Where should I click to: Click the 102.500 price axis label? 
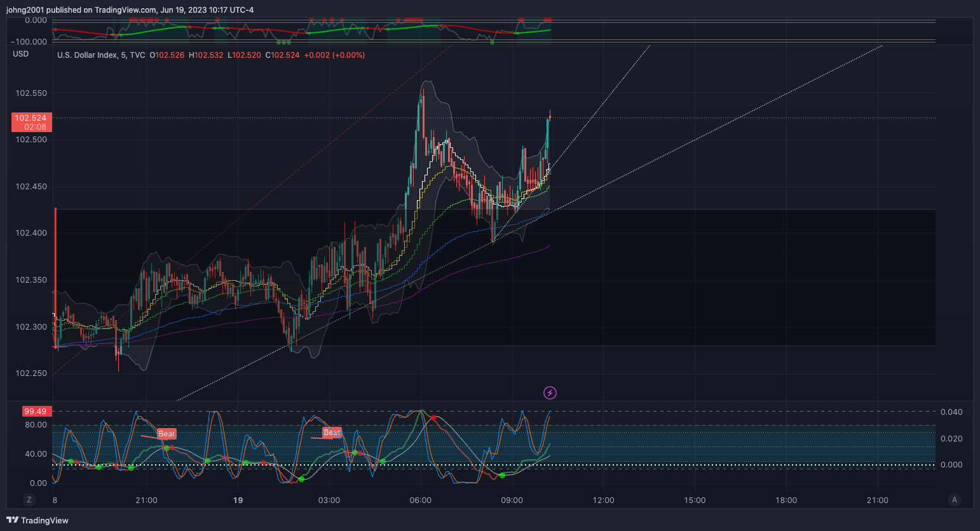[31, 140]
